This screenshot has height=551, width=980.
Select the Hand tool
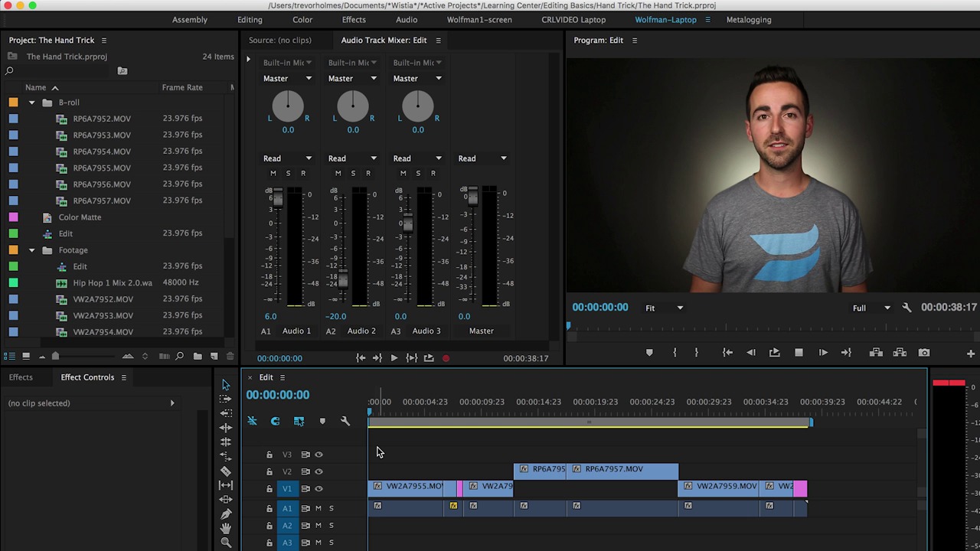click(226, 528)
